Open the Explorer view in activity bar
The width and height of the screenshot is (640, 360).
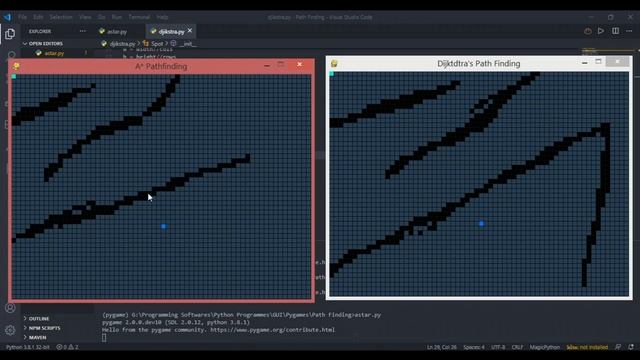click(x=10, y=33)
